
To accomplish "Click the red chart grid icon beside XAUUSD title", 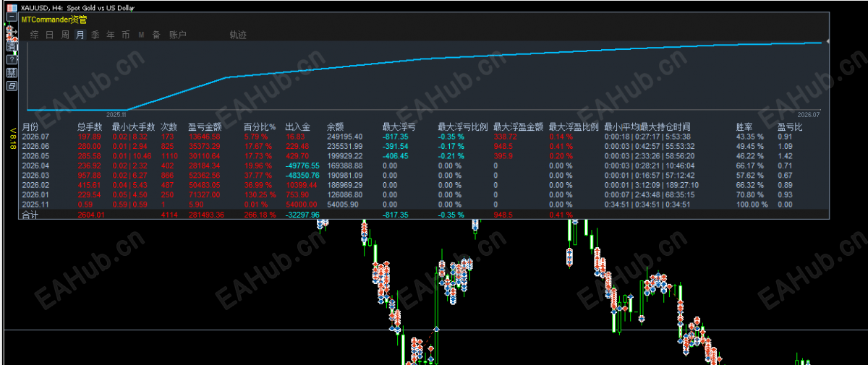I will click(12, 8).
